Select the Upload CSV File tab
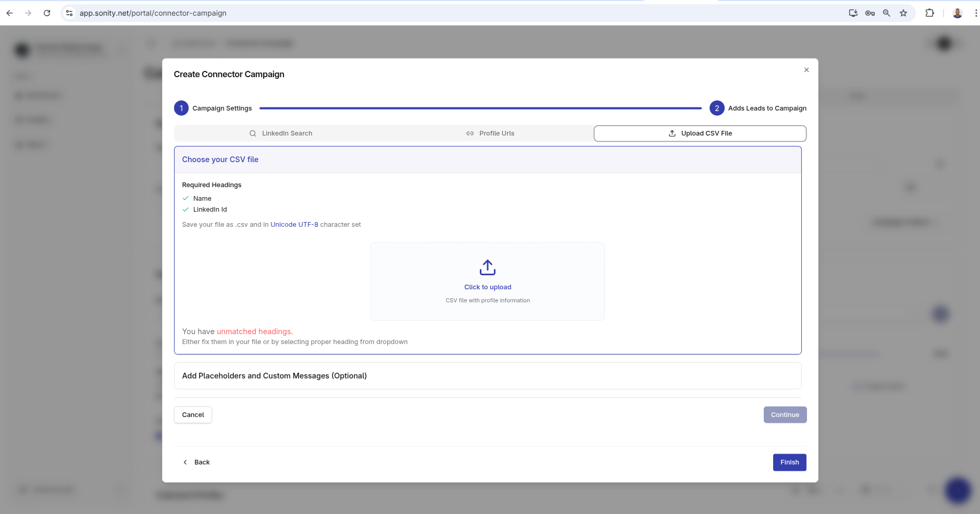This screenshot has width=980, height=514. point(700,133)
